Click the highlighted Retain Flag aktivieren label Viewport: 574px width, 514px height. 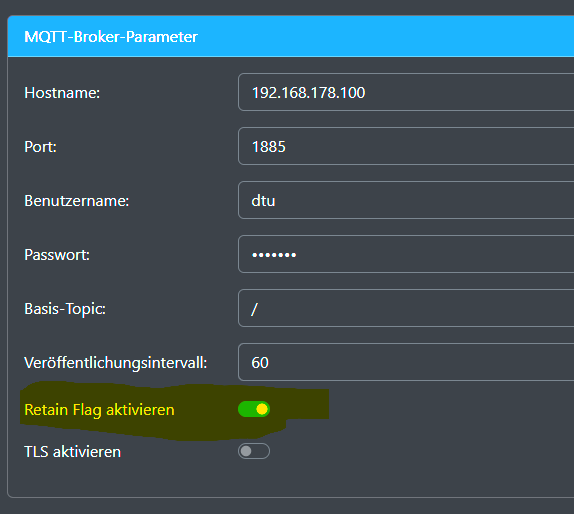pyautogui.click(x=99, y=410)
